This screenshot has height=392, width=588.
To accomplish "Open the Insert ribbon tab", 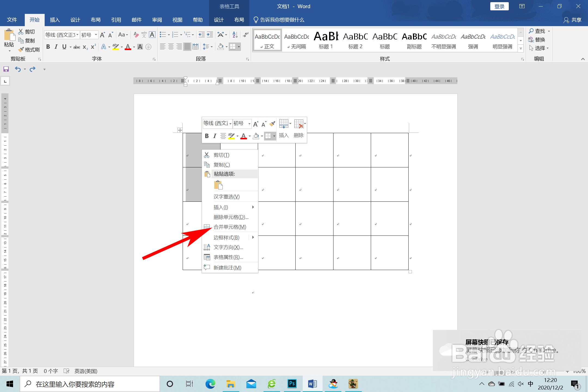I will click(x=55, y=20).
